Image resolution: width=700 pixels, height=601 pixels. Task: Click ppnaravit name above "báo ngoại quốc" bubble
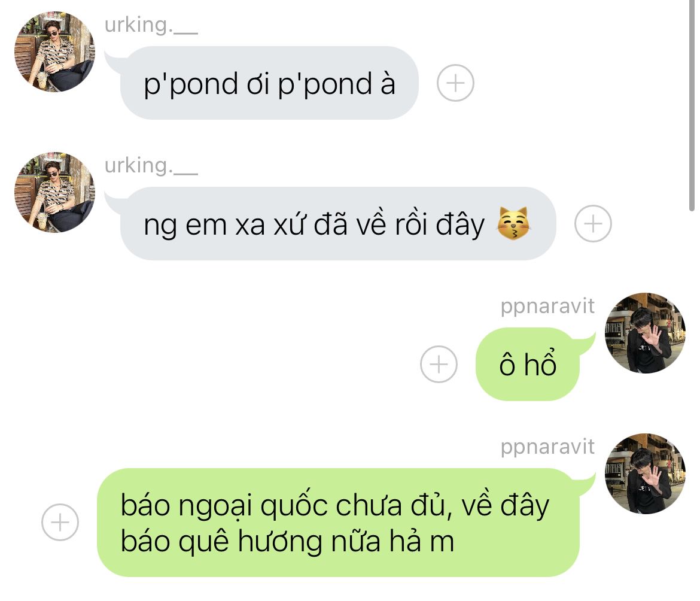[x=547, y=448]
